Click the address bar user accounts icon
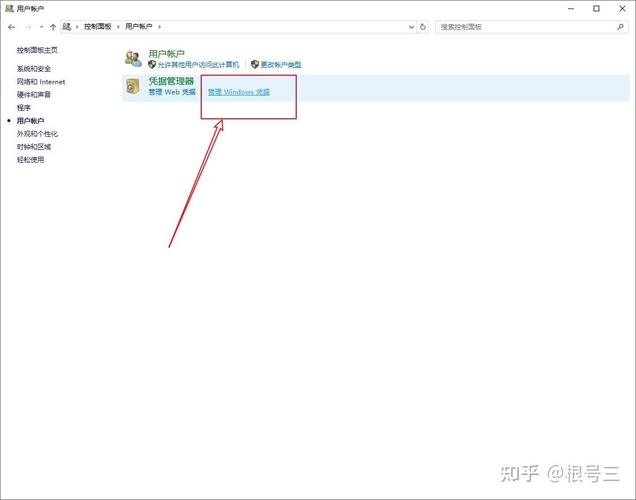 pos(67,27)
